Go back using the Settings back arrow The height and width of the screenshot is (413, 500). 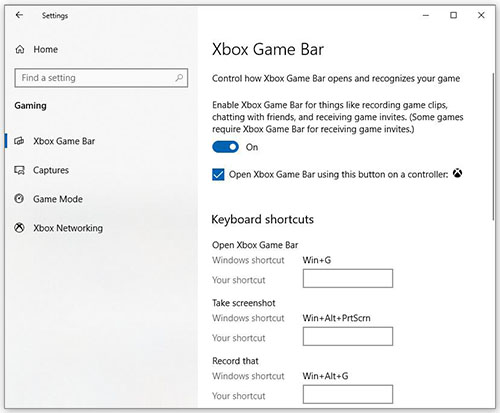pyautogui.click(x=19, y=15)
